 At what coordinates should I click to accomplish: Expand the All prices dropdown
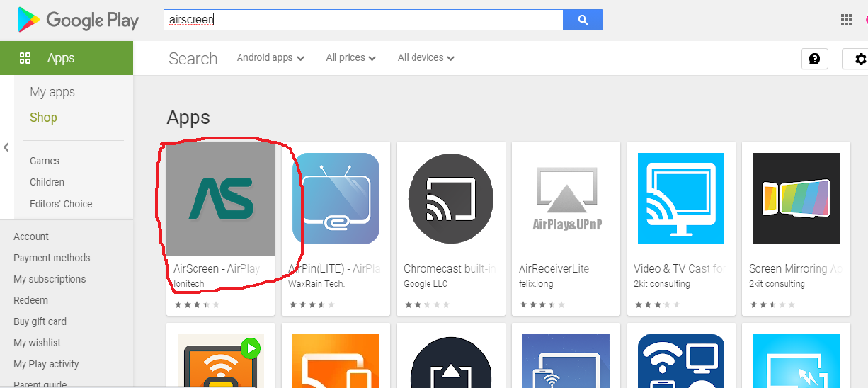click(x=351, y=57)
